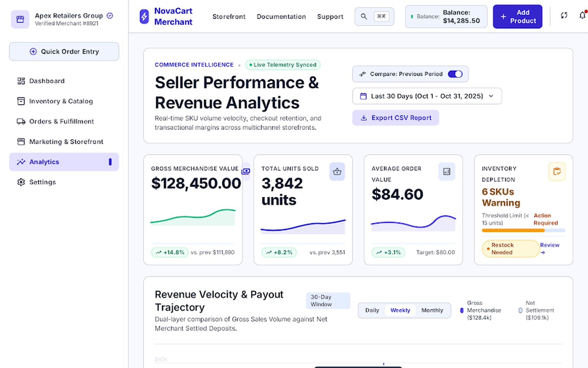Image resolution: width=588 pixels, height=368 pixels.
Task: Click the Balance $14,285.50 display
Action: point(446,17)
